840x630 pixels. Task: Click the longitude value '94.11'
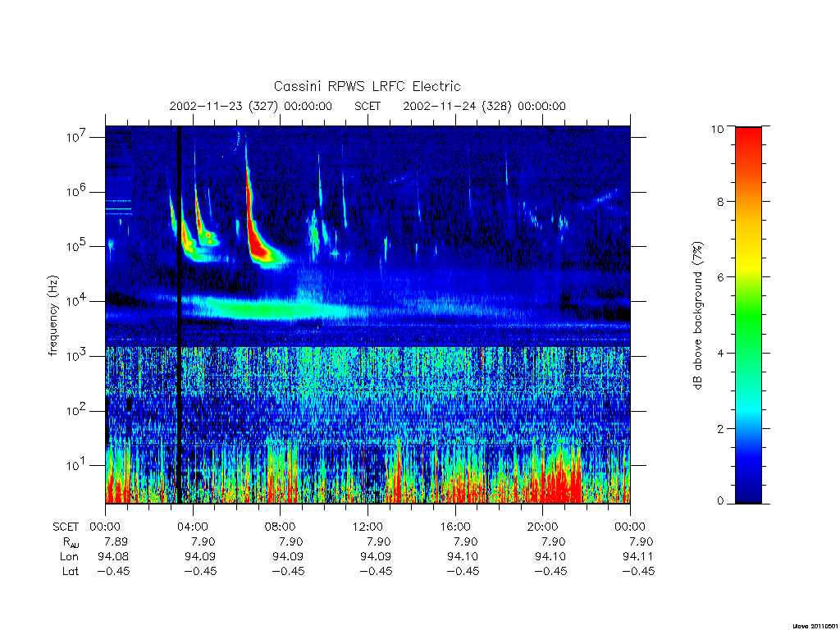click(638, 557)
